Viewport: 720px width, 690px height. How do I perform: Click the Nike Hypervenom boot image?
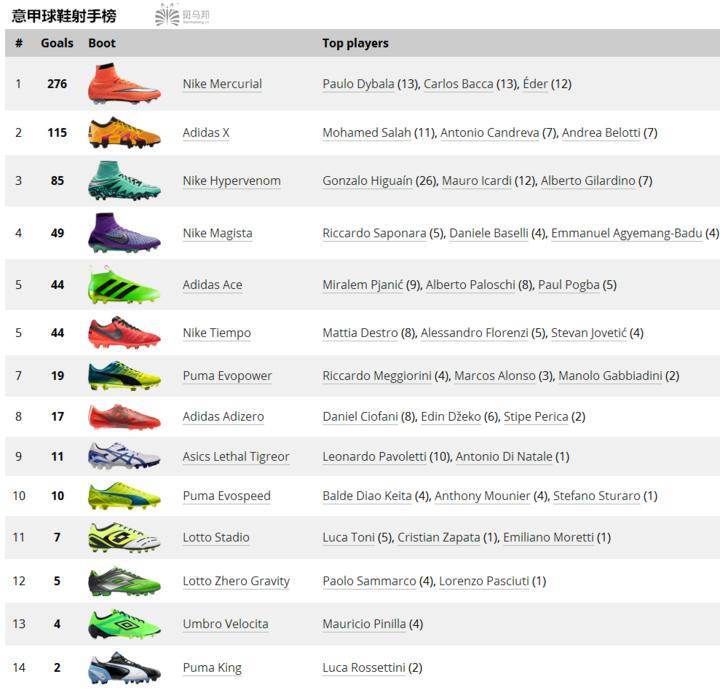124,181
